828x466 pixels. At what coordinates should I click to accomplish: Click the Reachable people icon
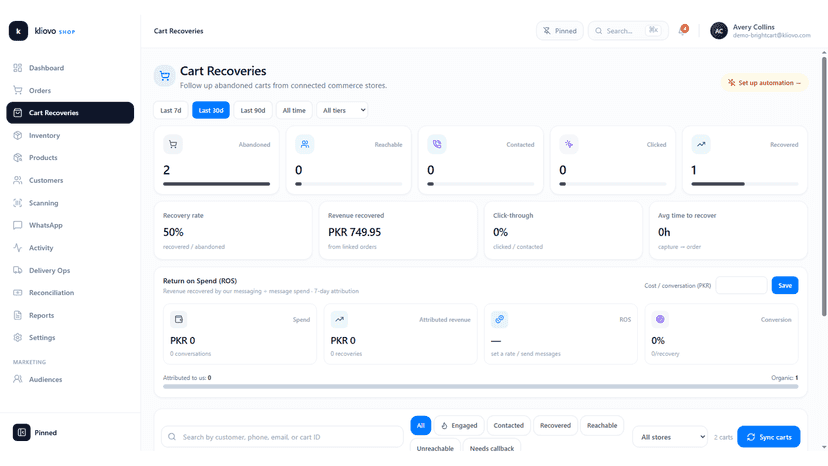pyautogui.click(x=305, y=144)
